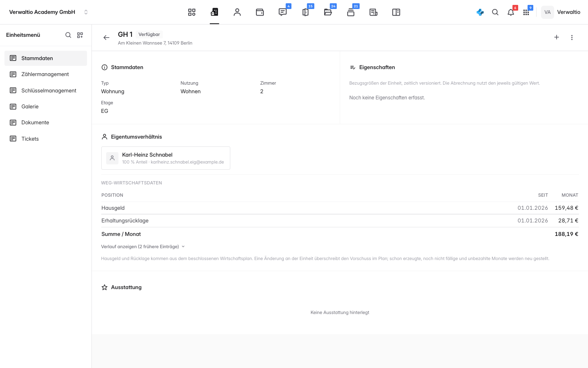Open the newspaper icon in top navigation
Screen dimensions: 588x368
pos(373,12)
